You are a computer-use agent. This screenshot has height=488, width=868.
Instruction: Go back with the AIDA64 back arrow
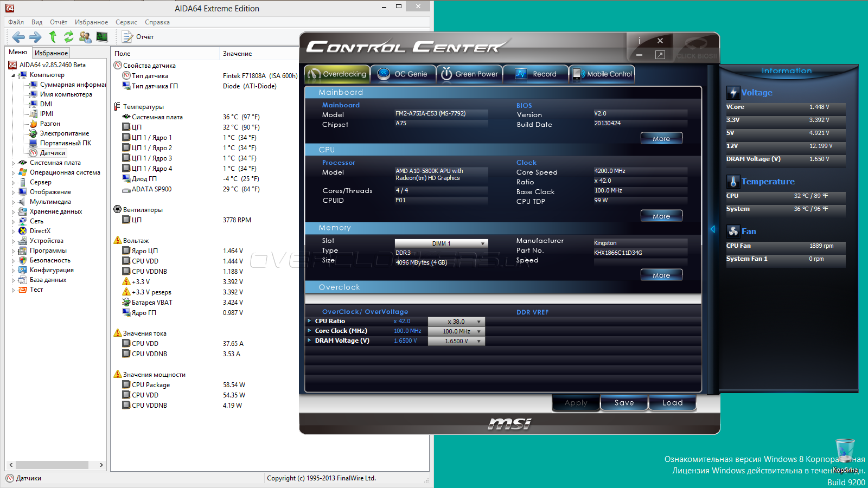click(x=18, y=37)
